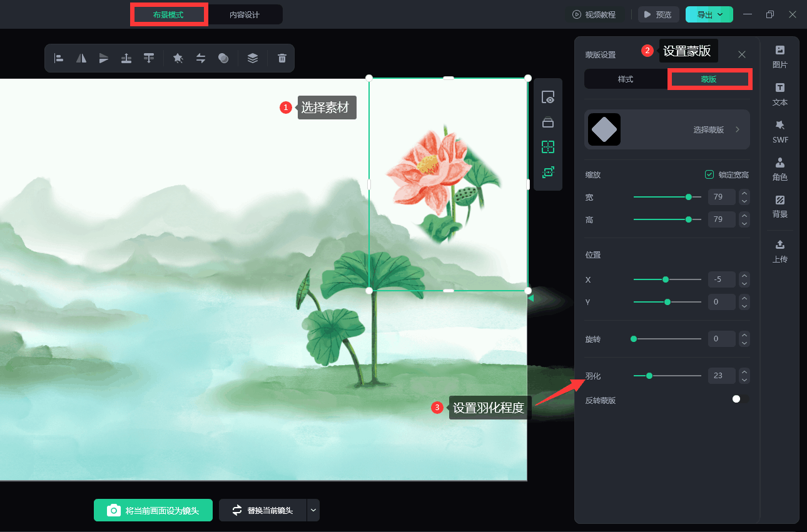Switch to the 内容设计 content design tab
This screenshot has height=532, width=807.
click(245, 14)
